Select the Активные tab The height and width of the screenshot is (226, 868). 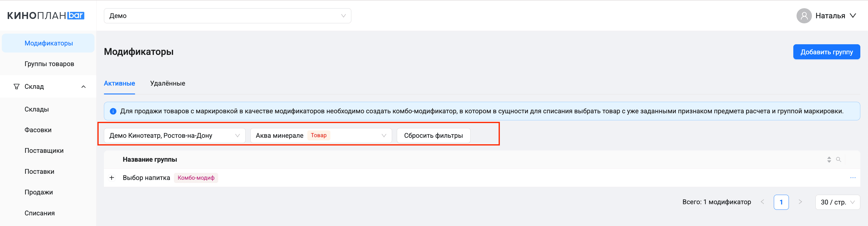[x=119, y=83]
